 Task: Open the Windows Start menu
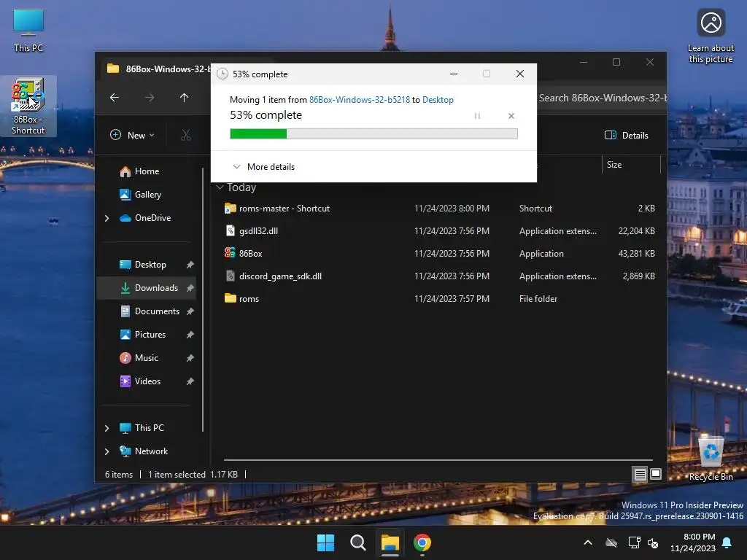point(326,542)
